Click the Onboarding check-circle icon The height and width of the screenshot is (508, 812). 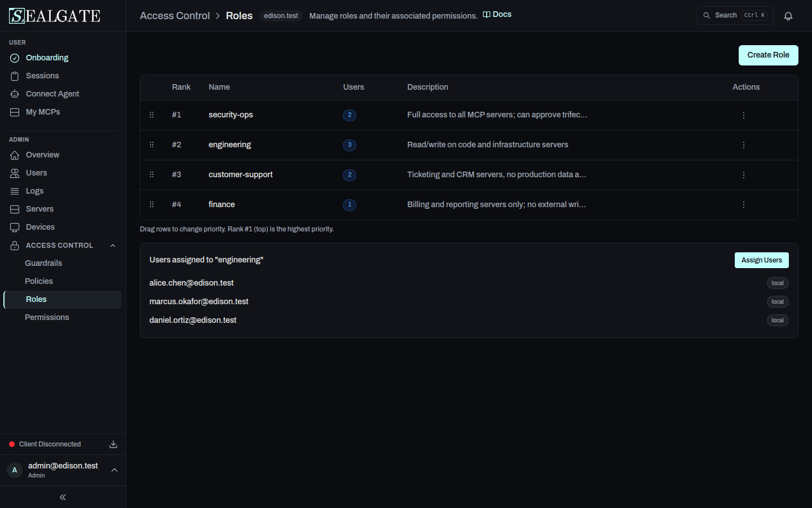tap(15, 58)
